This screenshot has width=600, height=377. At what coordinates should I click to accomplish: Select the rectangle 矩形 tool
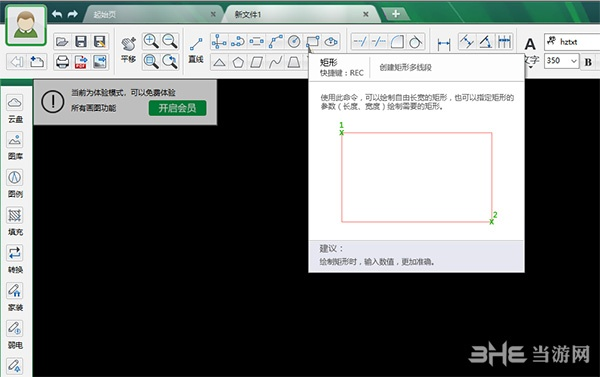pyautogui.click(x=313, y=41)
